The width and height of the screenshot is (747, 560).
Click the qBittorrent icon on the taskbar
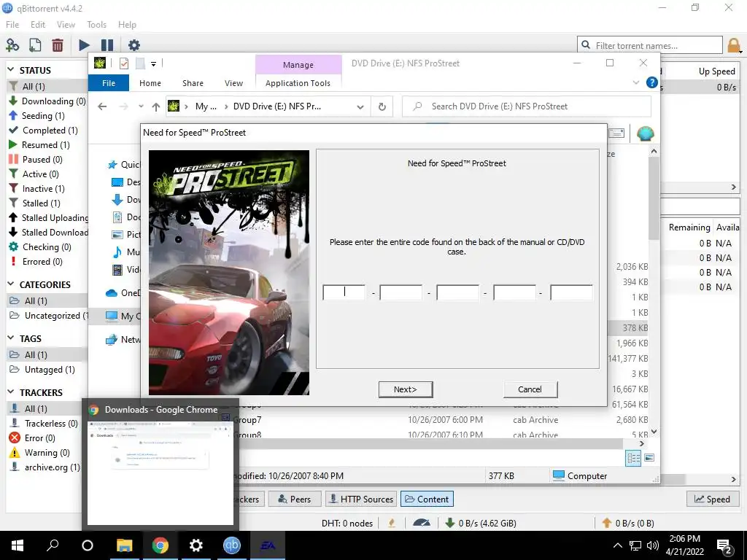[232, 545]
